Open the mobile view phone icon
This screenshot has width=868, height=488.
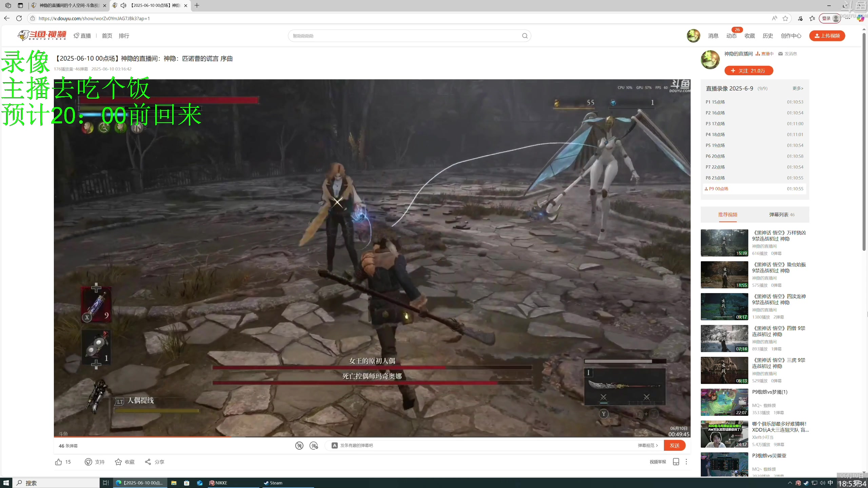click(x=676, y=462)
